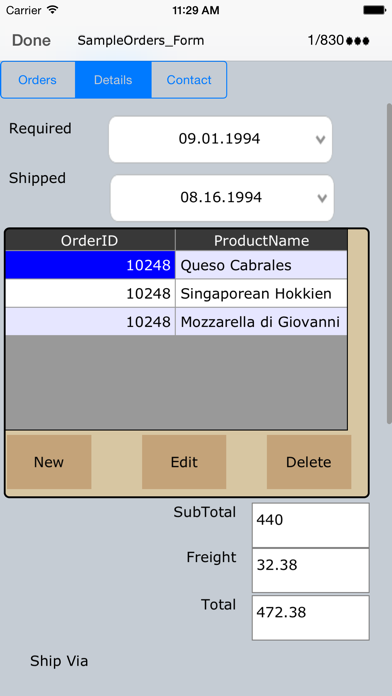This screenshot has width=392, height=696.
Task: Focus the Freight input field
Action: click(311, 570)
